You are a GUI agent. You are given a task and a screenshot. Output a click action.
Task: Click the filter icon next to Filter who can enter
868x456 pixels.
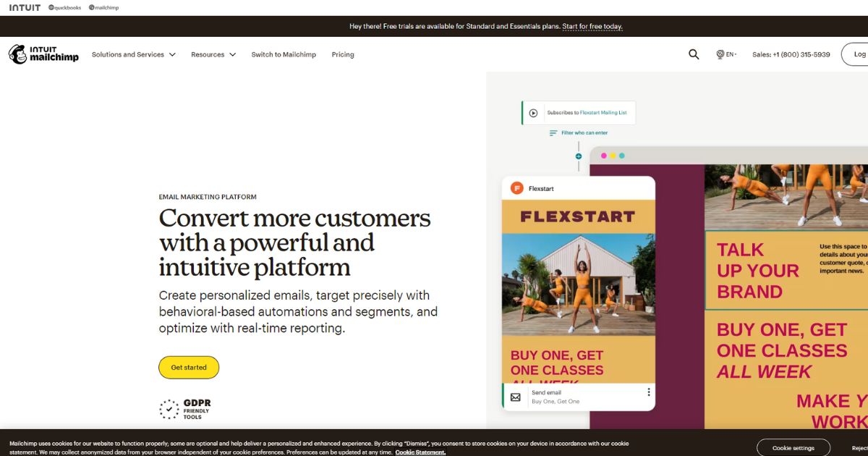point(553,133)
